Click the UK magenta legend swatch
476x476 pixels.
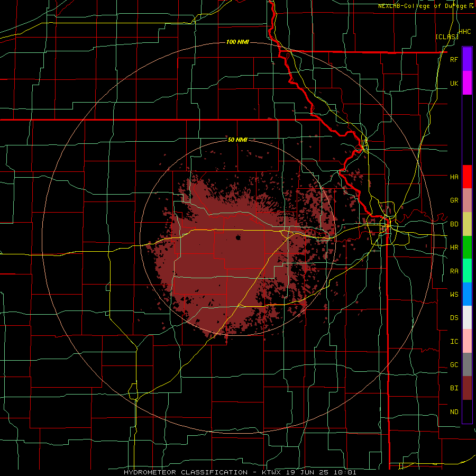click(x=467, y=83)
